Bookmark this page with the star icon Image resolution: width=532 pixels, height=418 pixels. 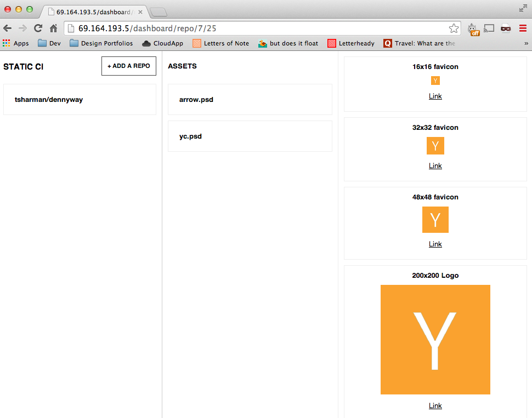(454, 28)
